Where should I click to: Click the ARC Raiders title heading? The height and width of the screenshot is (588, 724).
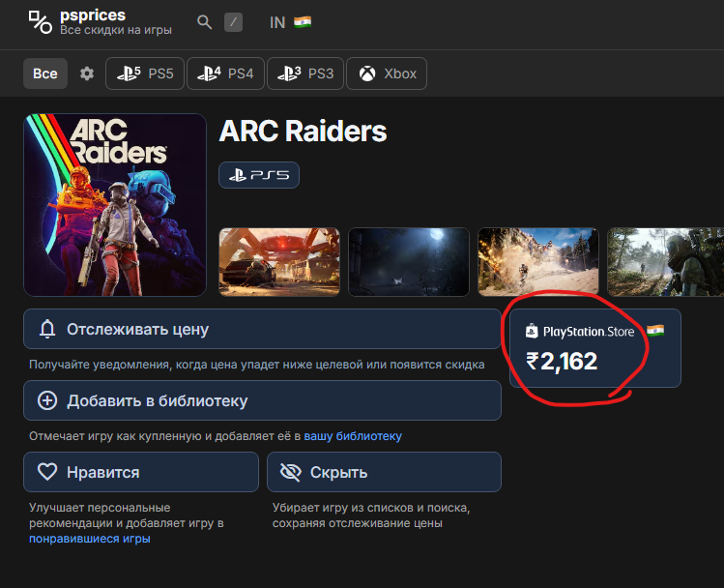click(x=303, y=132)
